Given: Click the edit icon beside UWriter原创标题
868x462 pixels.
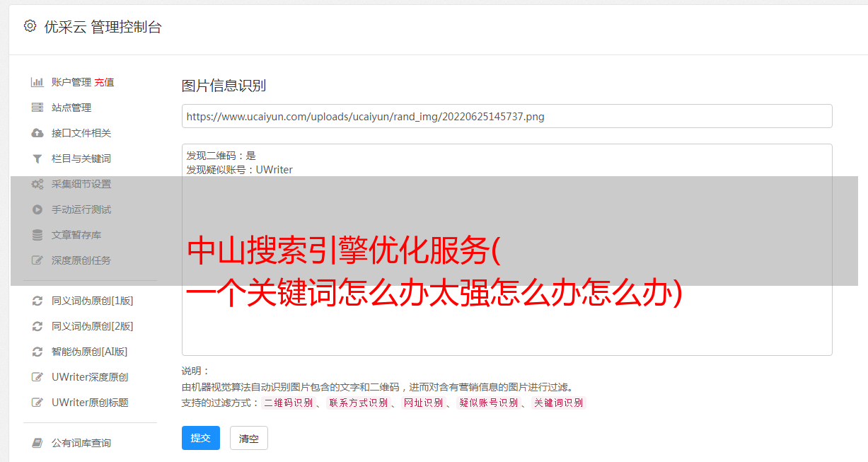Looking at the screenshot, I should [x=37, y=403].
